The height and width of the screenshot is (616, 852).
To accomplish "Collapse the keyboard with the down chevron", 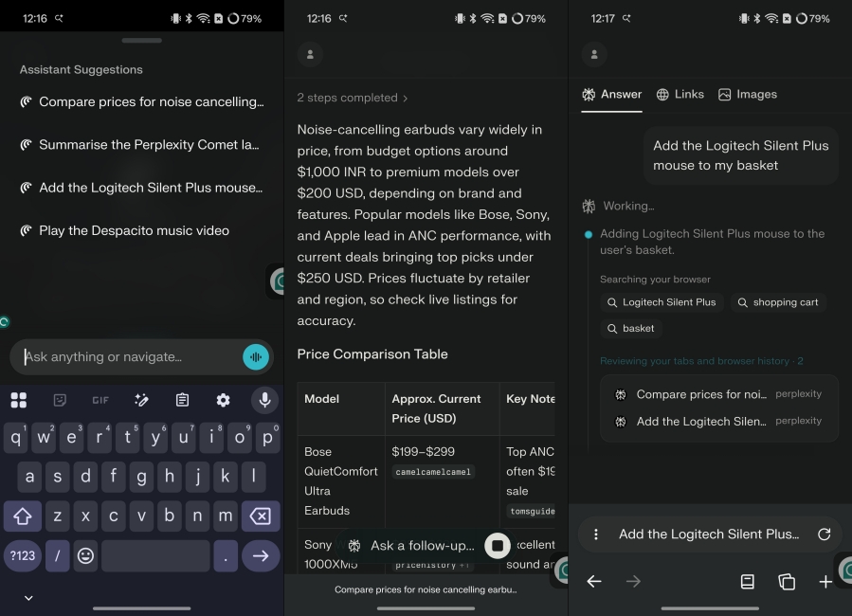I will [x=27, y=598].
